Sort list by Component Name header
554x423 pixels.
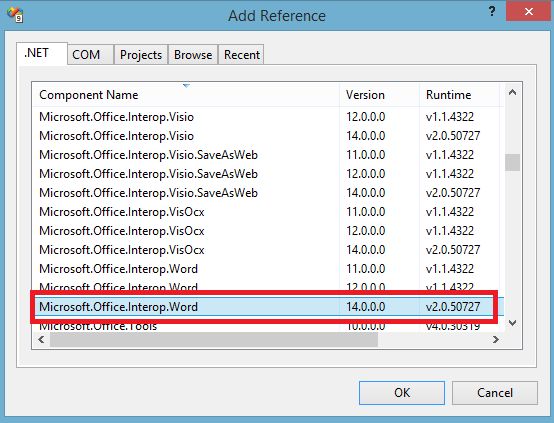[x=186, y=95]
